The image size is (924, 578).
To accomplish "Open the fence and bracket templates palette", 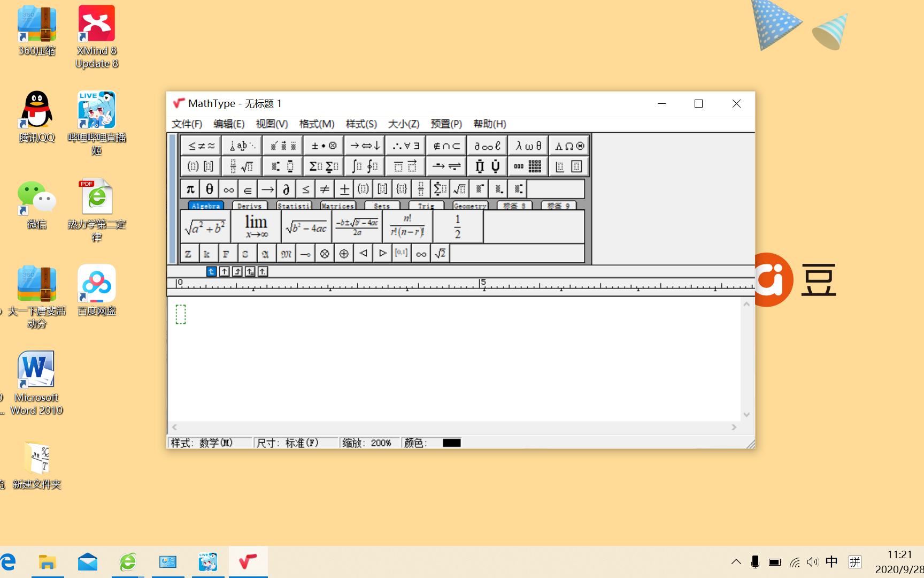I will pyautogui.click(x=200, y=166).
